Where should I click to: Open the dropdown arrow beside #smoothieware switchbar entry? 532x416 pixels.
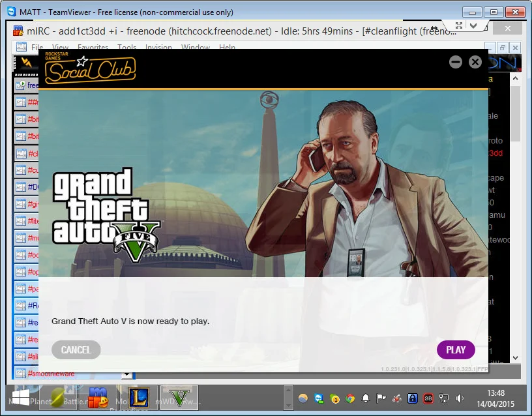tap(127, 375)
